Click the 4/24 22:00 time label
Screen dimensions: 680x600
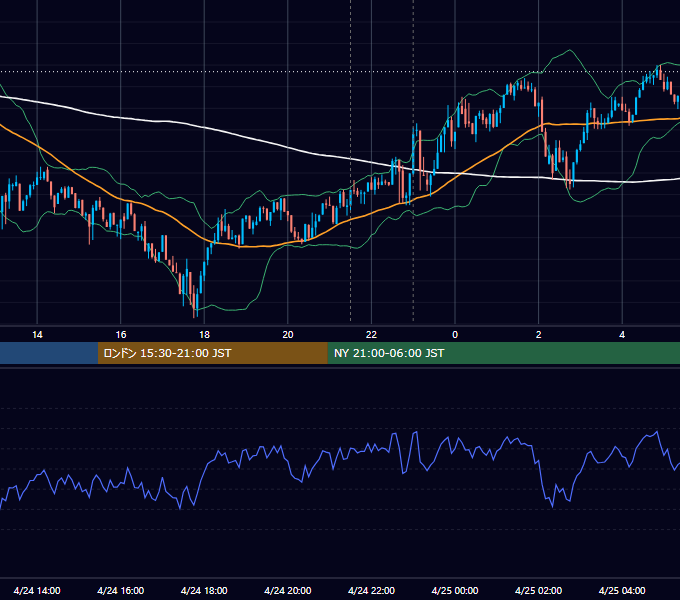[x=371, y=590]
